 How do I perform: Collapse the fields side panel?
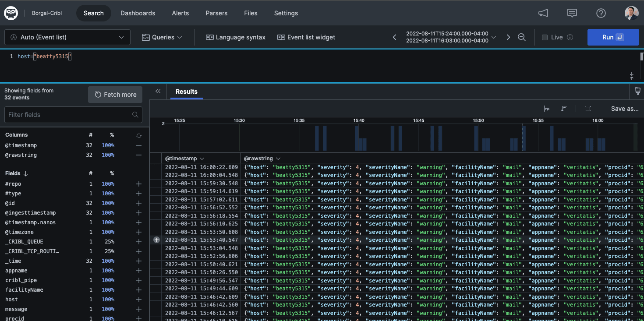pyautogui.click(x=158, y=92)
